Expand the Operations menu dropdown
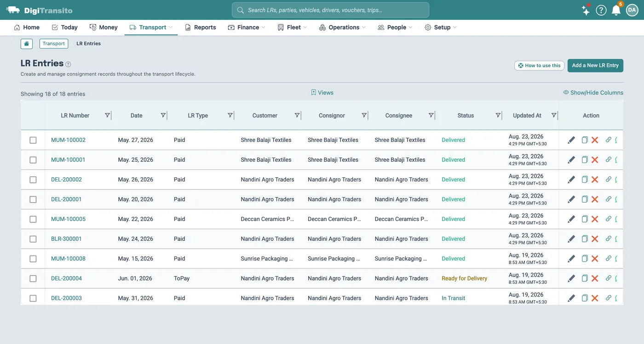This screenshot has height=344, width=644. point(342,27)
